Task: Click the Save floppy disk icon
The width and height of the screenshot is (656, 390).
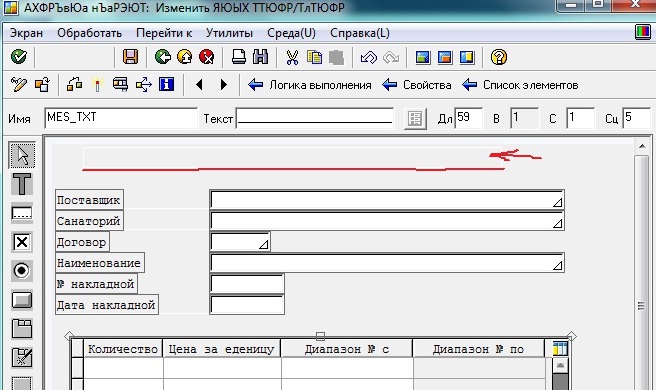Action: pos(130,56)
